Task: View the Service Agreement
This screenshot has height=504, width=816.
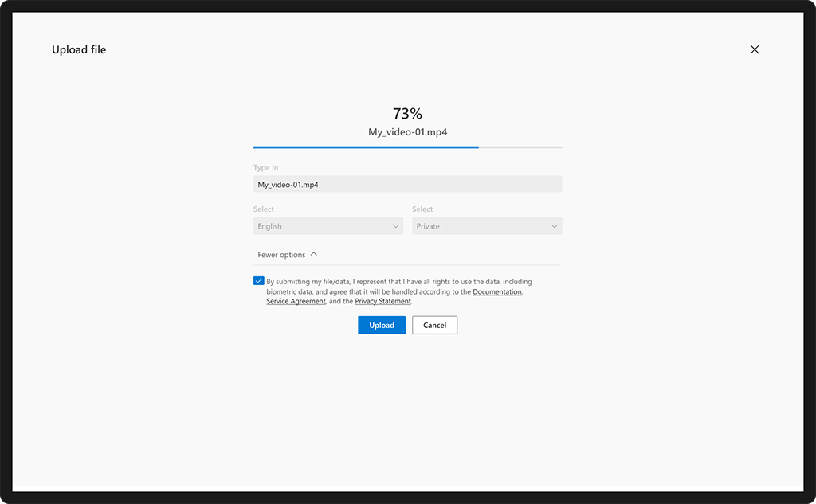Action: [295, 301]
